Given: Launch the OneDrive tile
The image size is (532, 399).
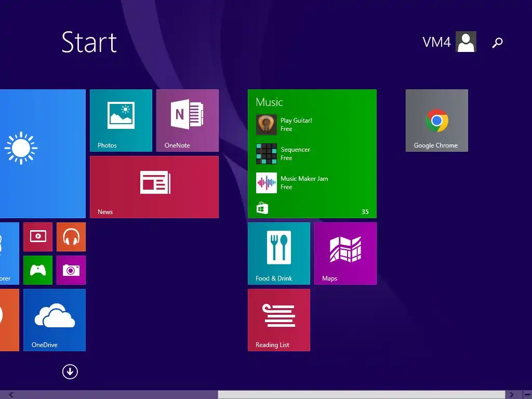Looking at the screenshot, I should click(54, 320).
